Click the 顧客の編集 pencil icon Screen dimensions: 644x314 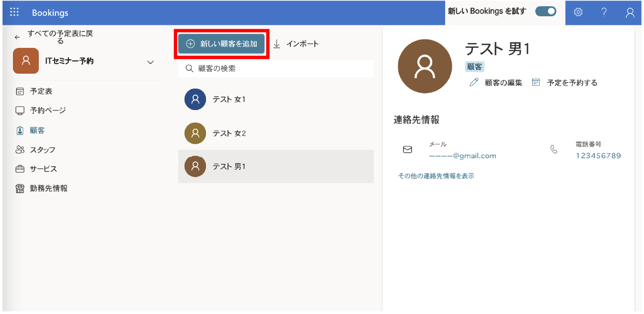(x=473, y=82)
